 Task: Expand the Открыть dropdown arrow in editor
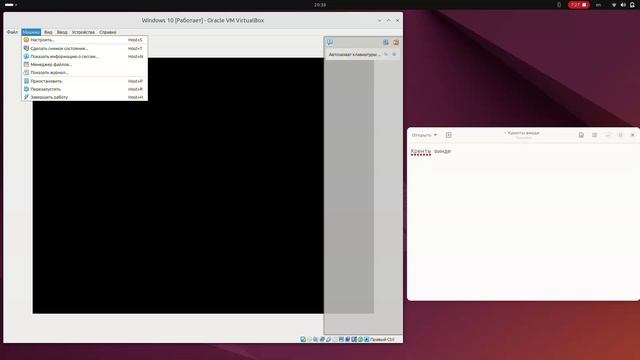click(435, 135)
